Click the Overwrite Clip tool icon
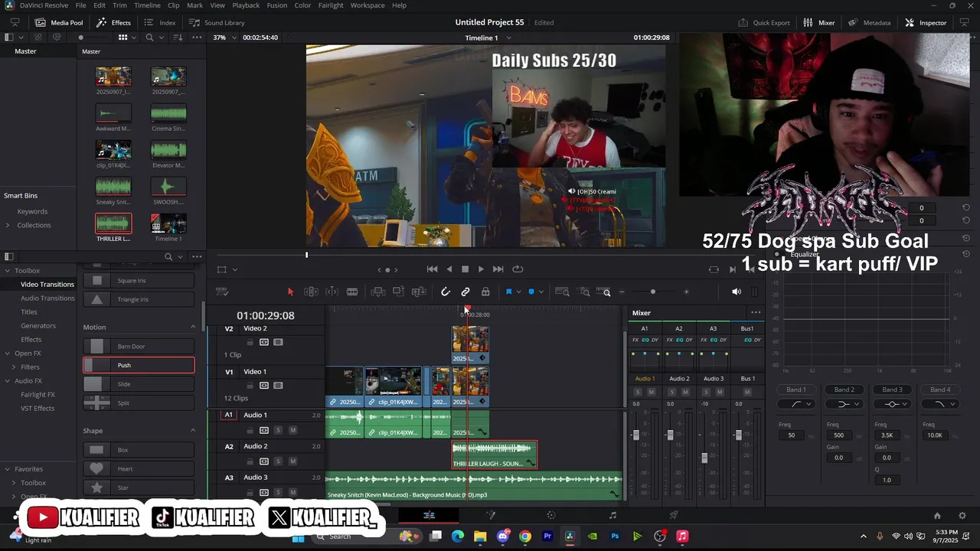Image resolution: width=980 pixels, height=551 pixels. tap(398, 292)
